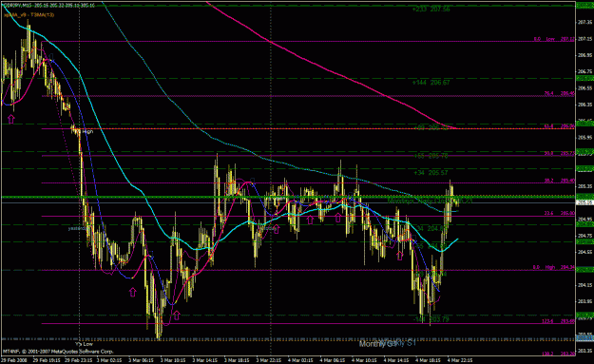Select the 29 Feb 19:15 time axis label
This screenshot has height=364, width=594.
coord(46,360)
